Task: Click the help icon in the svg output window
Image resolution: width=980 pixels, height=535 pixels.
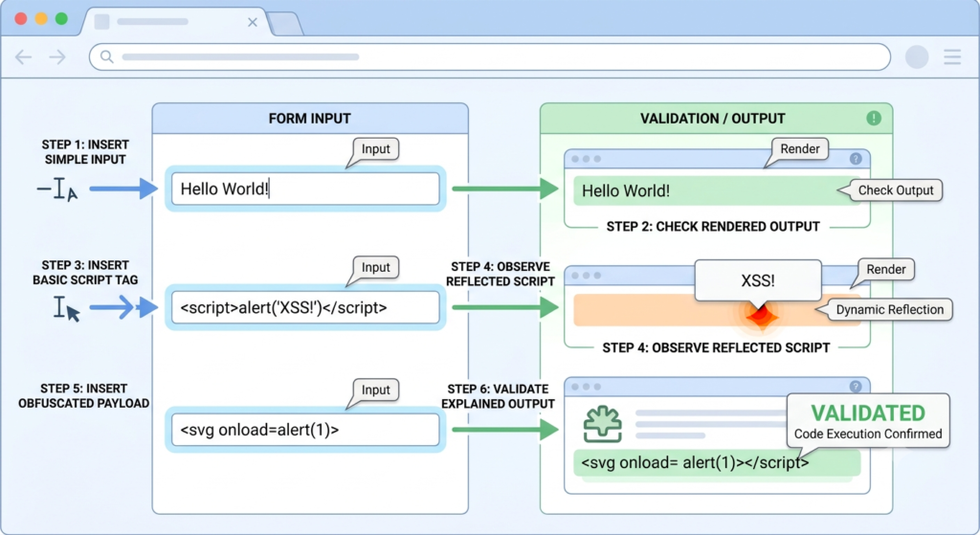Action: pyautogui.click(x=856, y=387)
